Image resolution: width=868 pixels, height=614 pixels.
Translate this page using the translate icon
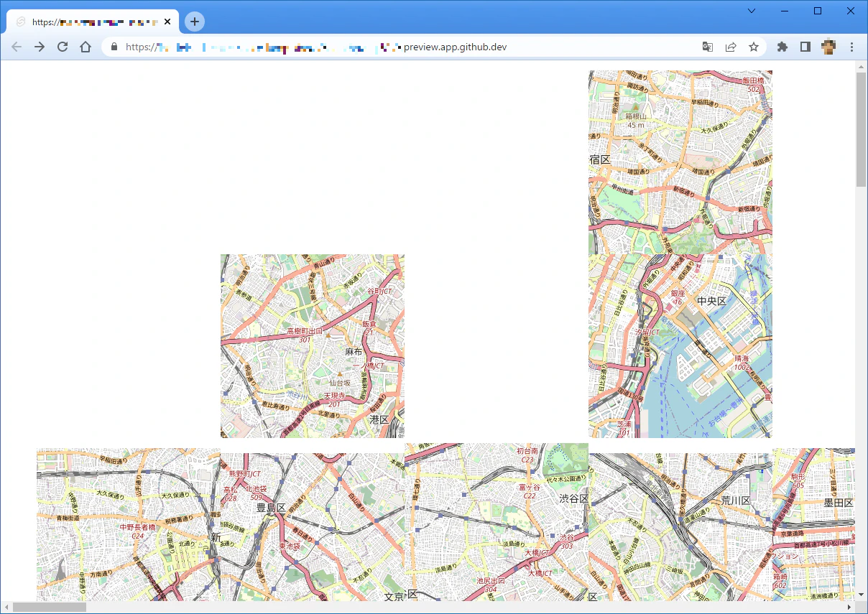click(708, 47)
